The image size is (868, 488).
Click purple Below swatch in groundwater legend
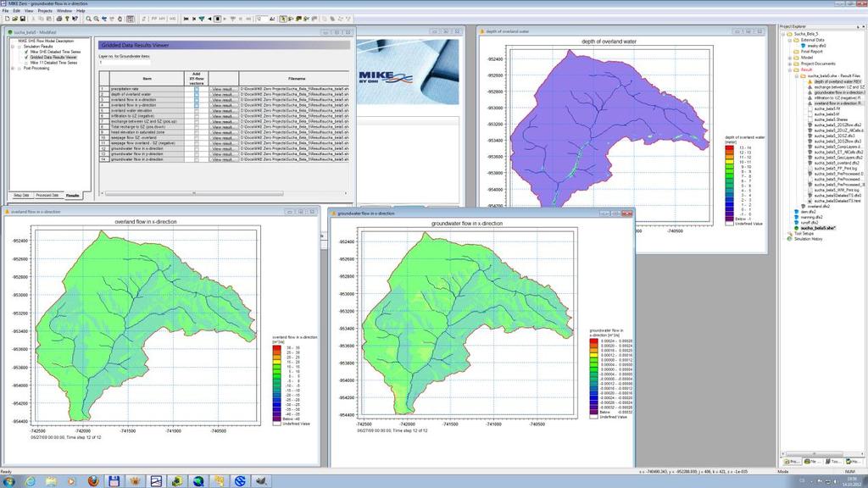click(x=593, y=413)
